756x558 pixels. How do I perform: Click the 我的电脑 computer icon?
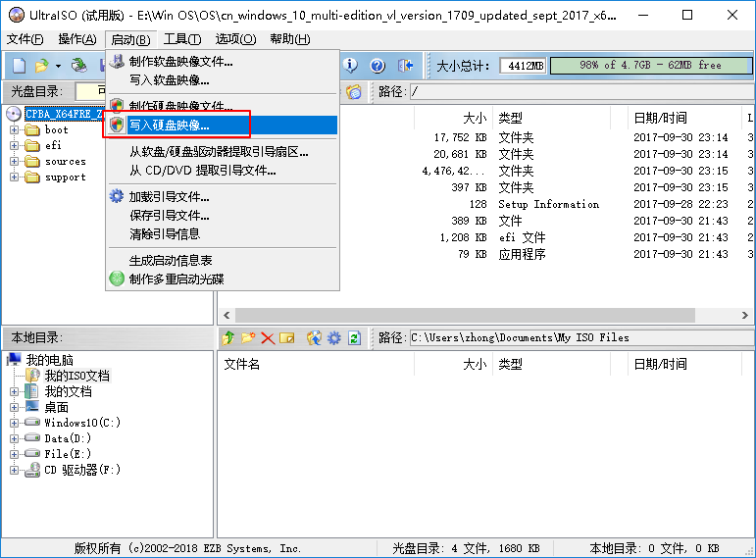click(14, 359)
